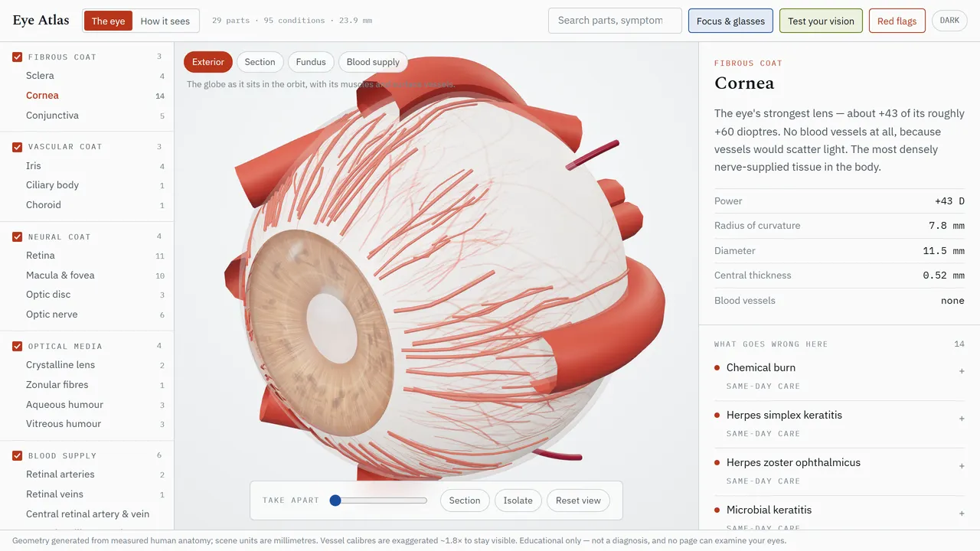Image resolution: width=980 pixels, height=551 pixels.
Task: Open the Red flags page
Action: click(897, 21)
